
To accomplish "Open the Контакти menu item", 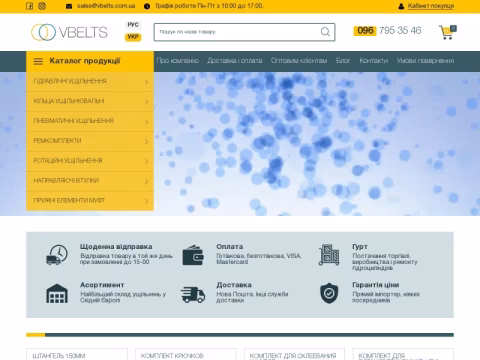I will pos(374,61).
